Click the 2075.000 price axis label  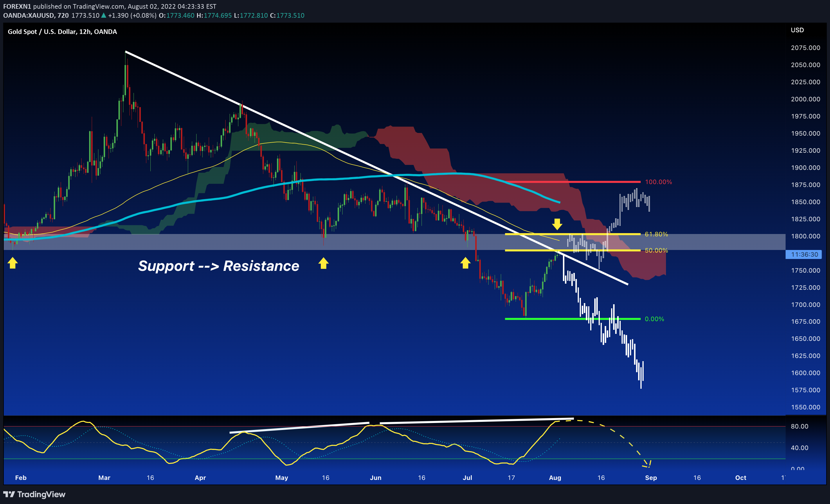805,48
